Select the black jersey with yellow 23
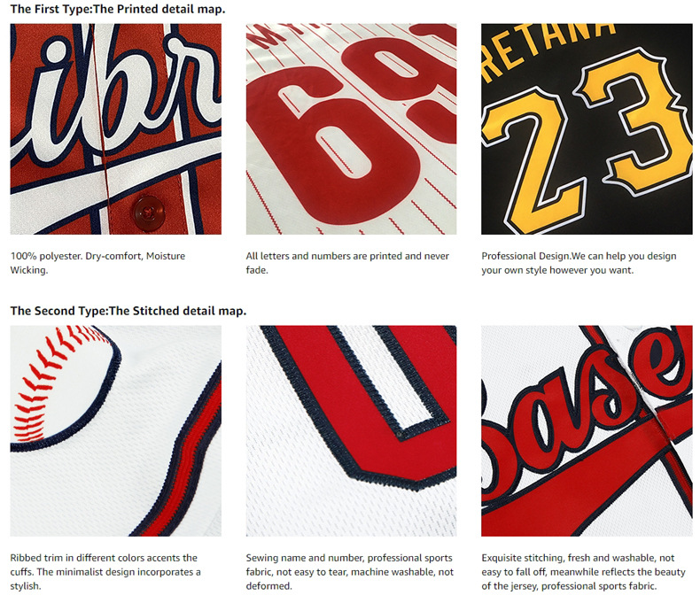Viewport: 700px width, 603px height. (587, 129)
